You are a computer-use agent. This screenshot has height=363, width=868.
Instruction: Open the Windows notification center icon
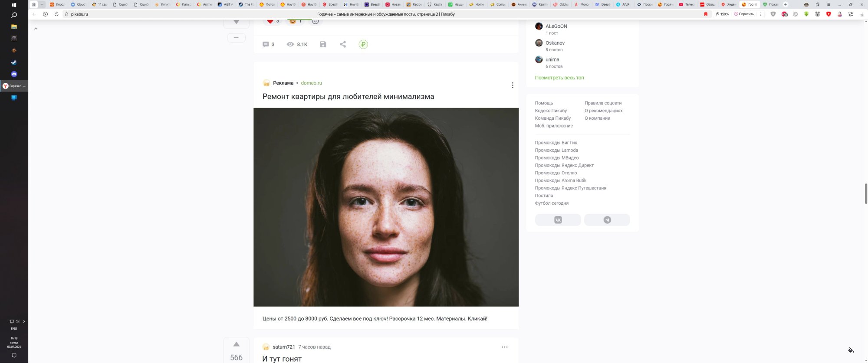(14, 356)
